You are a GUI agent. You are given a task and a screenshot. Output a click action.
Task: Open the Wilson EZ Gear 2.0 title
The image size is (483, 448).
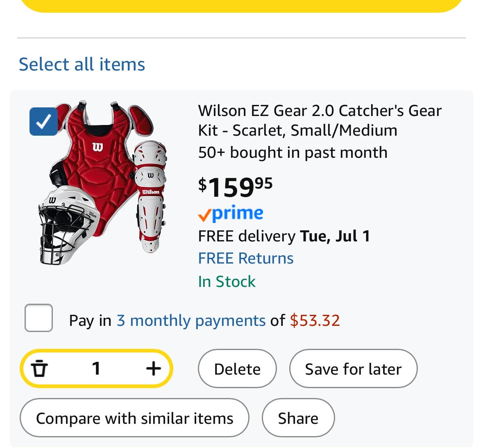(x=320, y=121)
